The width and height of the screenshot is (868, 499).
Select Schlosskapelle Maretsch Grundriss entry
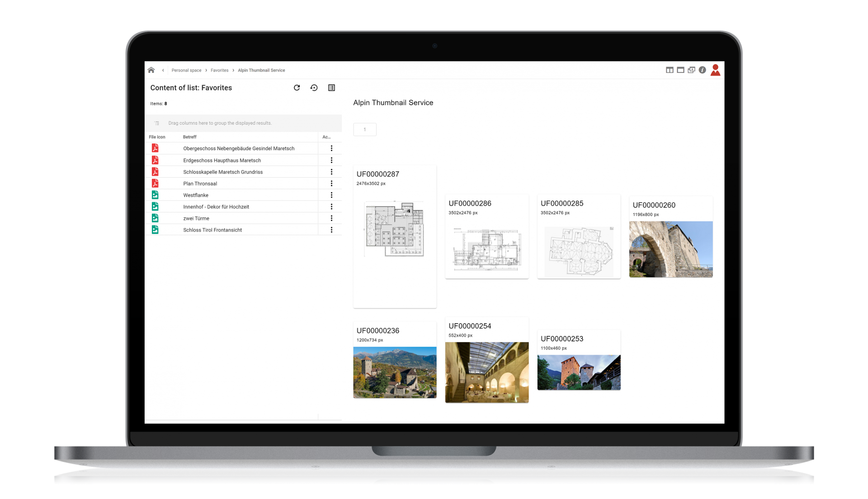click(x=223, y=172)
